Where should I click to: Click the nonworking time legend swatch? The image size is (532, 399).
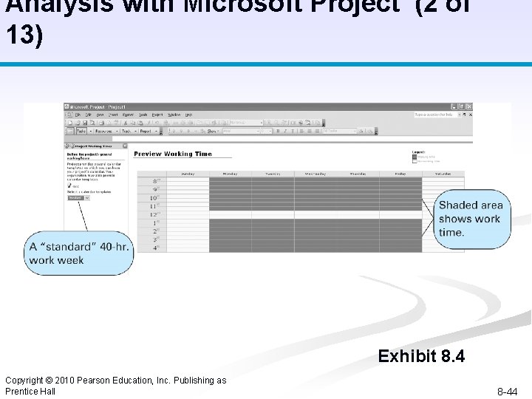[x=415, y=162]
